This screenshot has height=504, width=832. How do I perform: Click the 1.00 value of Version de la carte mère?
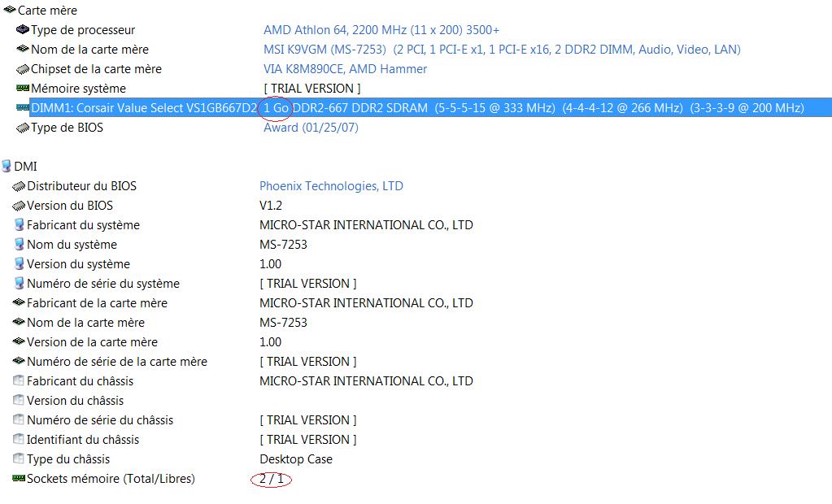pos(271,342)
